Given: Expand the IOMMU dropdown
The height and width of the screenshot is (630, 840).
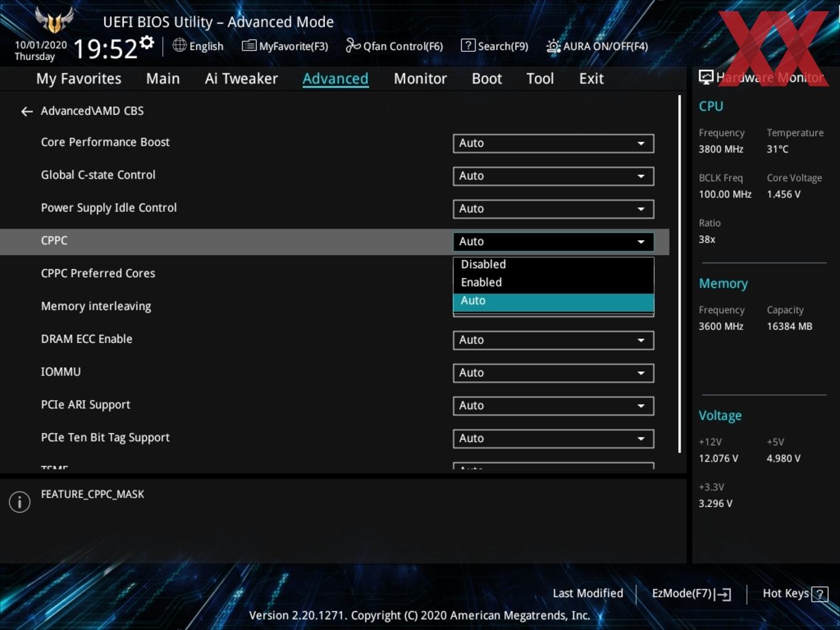Looking at the screenshot, I should (x=553, y=372).
